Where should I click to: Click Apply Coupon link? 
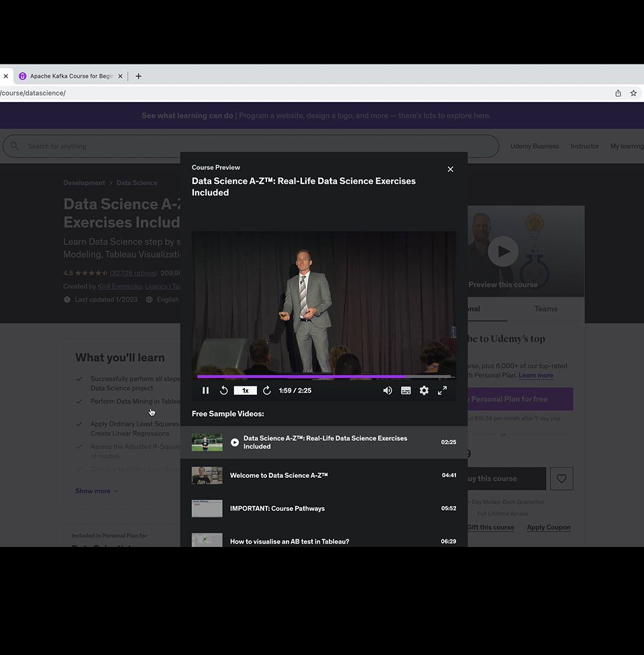[548, 527]
